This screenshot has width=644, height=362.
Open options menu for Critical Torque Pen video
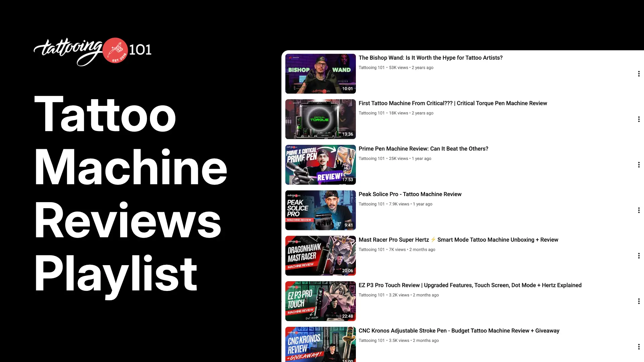click(x=639, y=119)
